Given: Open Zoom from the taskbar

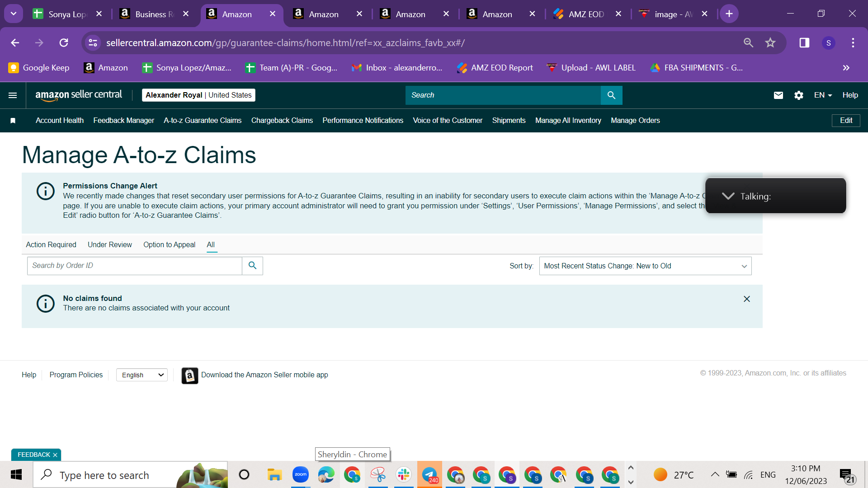Looking at the screenshot, I should (300, 475).
